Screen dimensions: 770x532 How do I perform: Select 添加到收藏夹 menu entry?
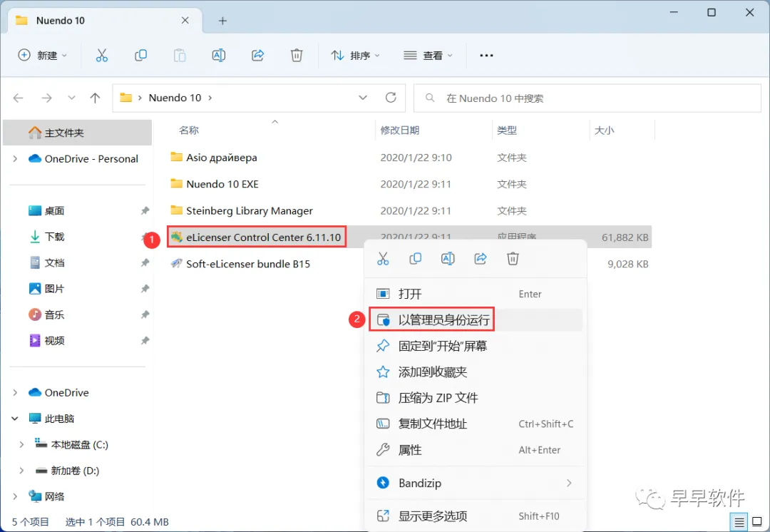pyautogui.click(x=476, y=372)
